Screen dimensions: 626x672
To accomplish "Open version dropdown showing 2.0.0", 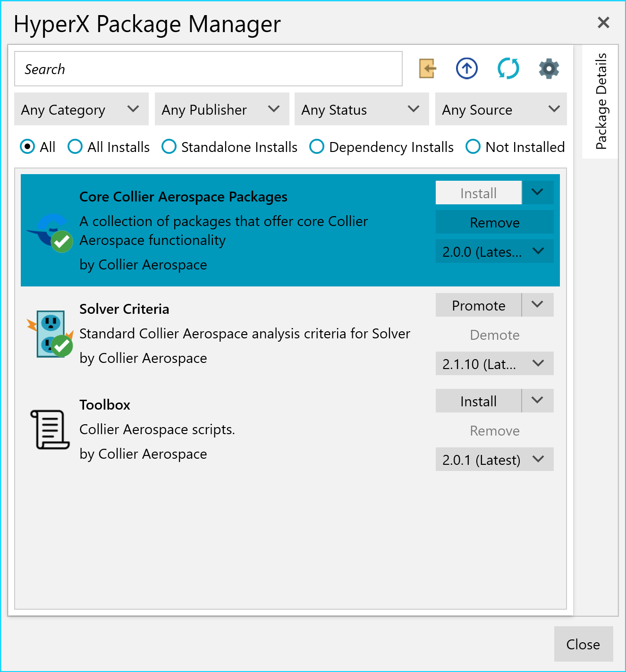I will 495,251.
